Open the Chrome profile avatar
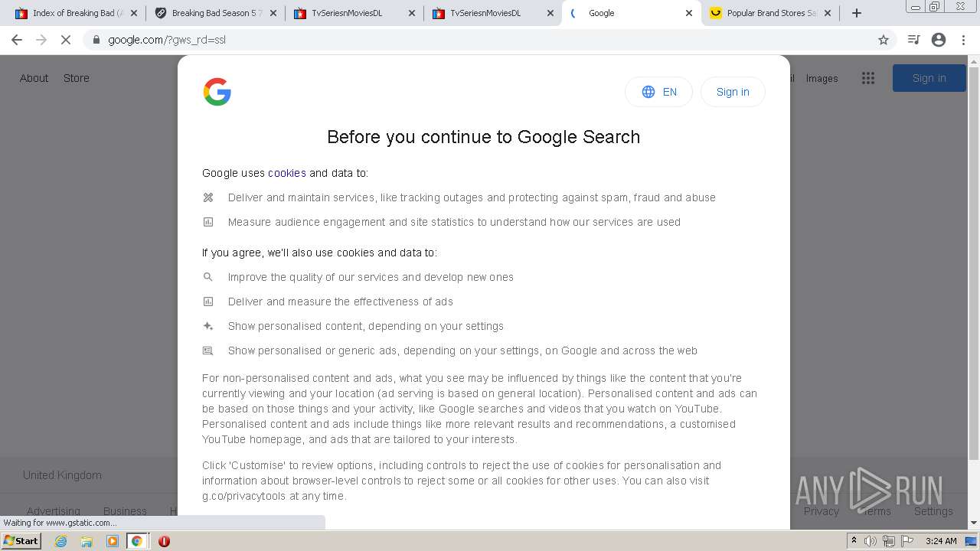This screenshot has width=980, height=551. click(x=939, y=40)
